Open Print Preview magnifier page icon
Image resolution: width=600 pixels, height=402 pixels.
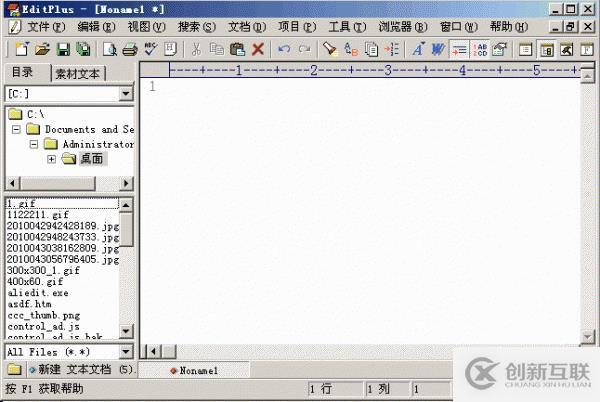(110, 49)
